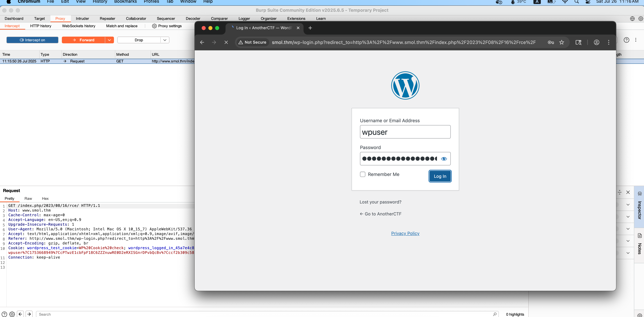Show password with the eye icon

click(444, 159)
